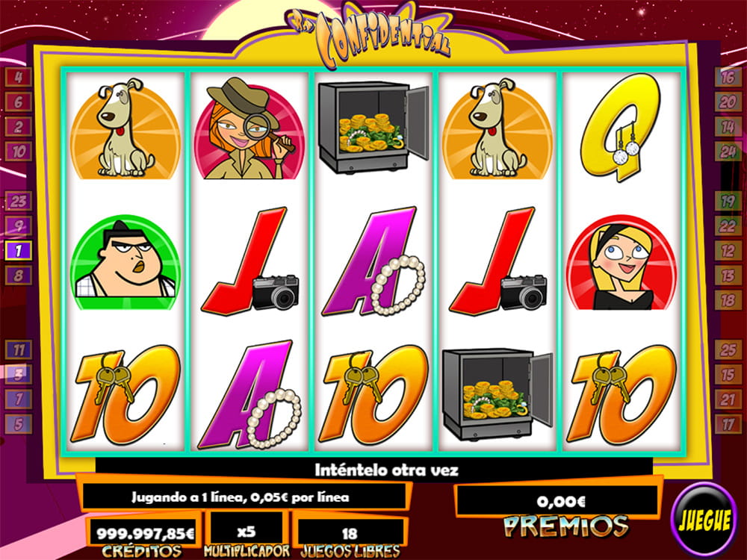Click the purple A with pearl necklace in middle reel
747x560 pixels.
pos(373,261)
